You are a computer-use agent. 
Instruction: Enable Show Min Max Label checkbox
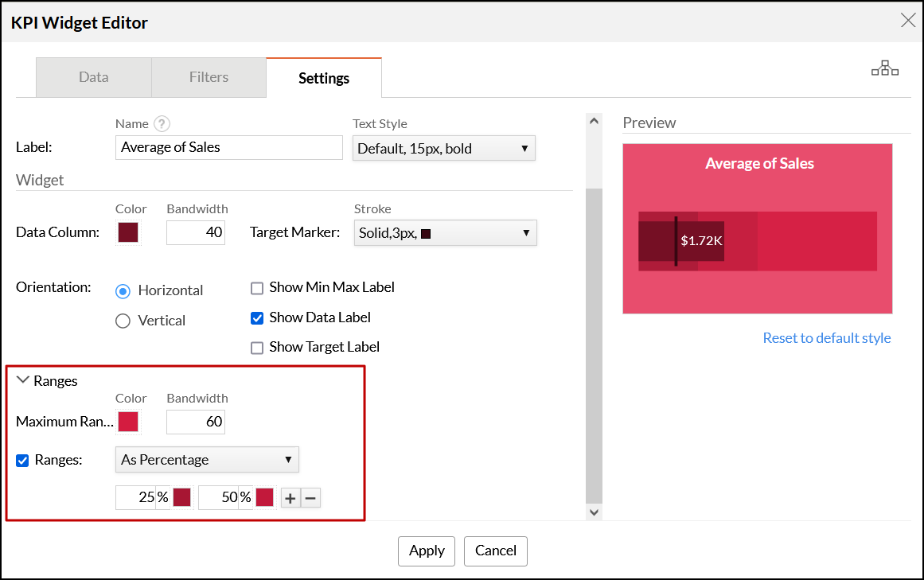(257, 287)
